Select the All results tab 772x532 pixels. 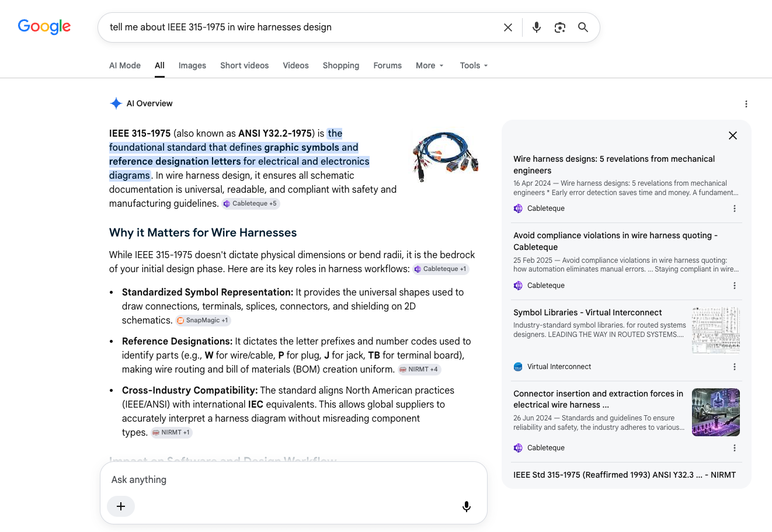point(159,65)
